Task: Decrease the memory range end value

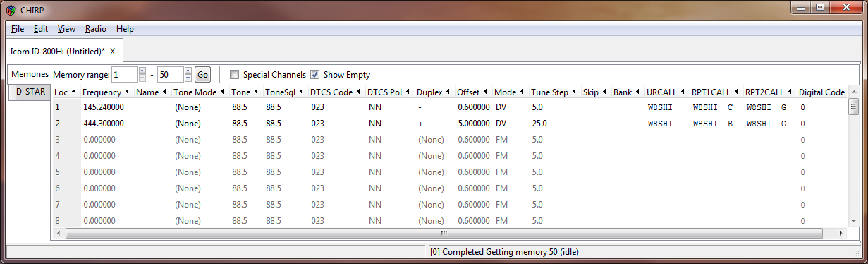Action: 188,78
